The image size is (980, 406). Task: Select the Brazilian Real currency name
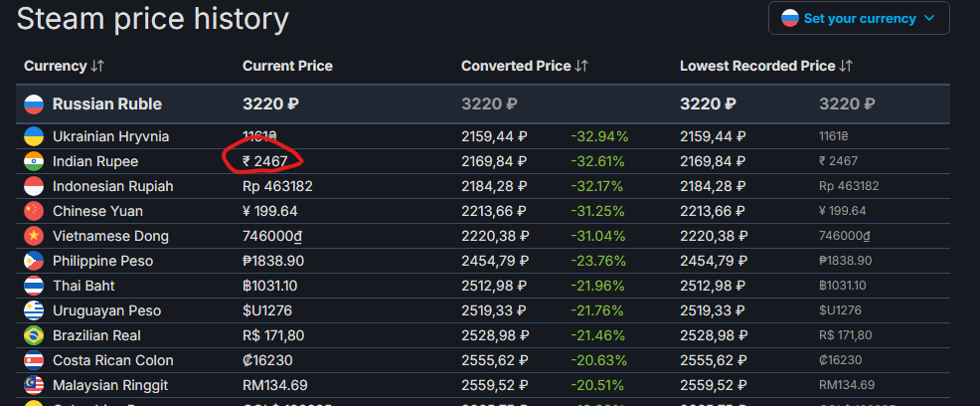[95, 335]
